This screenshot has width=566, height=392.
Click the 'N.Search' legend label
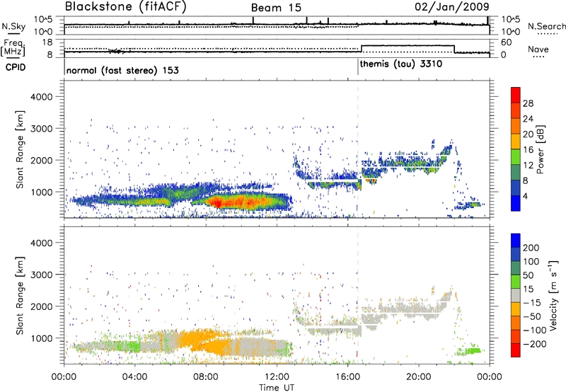tap(546, 26)
